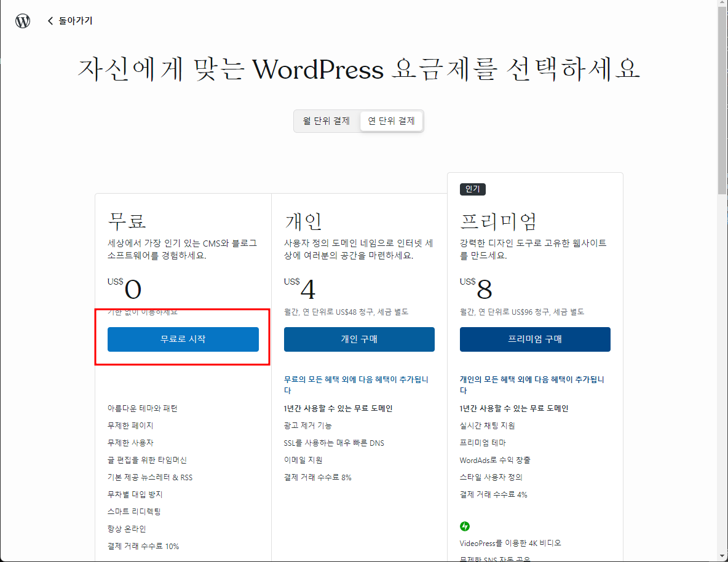
Task: Click 개인의 모든 혜택 외에 heading
Action: (x=532, y=384)
